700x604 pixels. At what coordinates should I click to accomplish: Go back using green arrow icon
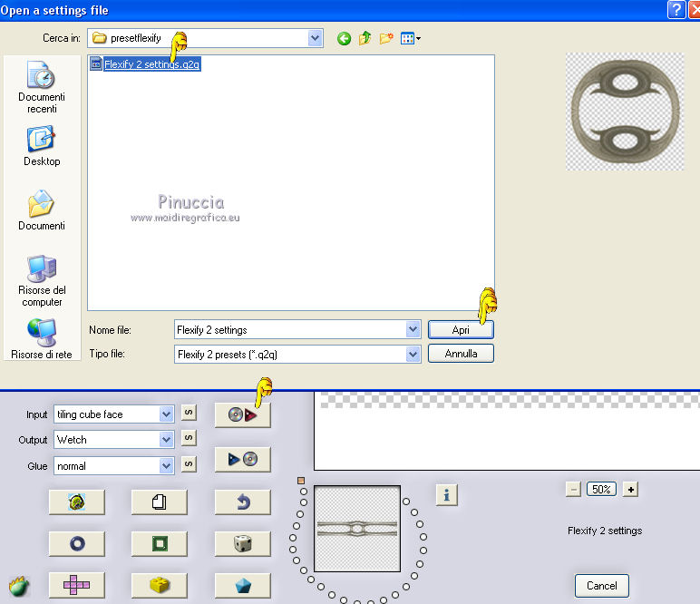(344, 39)
